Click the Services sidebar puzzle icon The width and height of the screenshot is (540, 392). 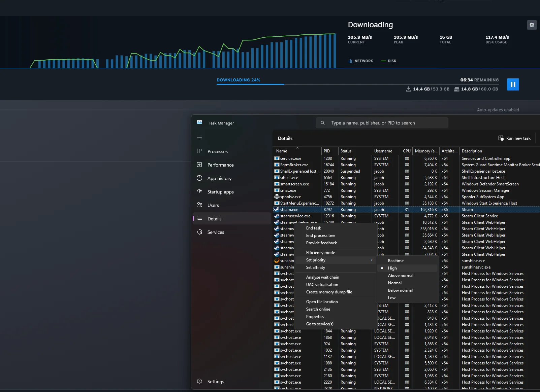point(199,232)
